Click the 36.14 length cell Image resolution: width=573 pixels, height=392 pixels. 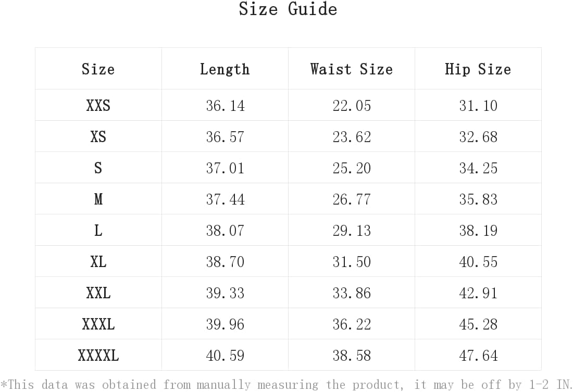(225, 106)
